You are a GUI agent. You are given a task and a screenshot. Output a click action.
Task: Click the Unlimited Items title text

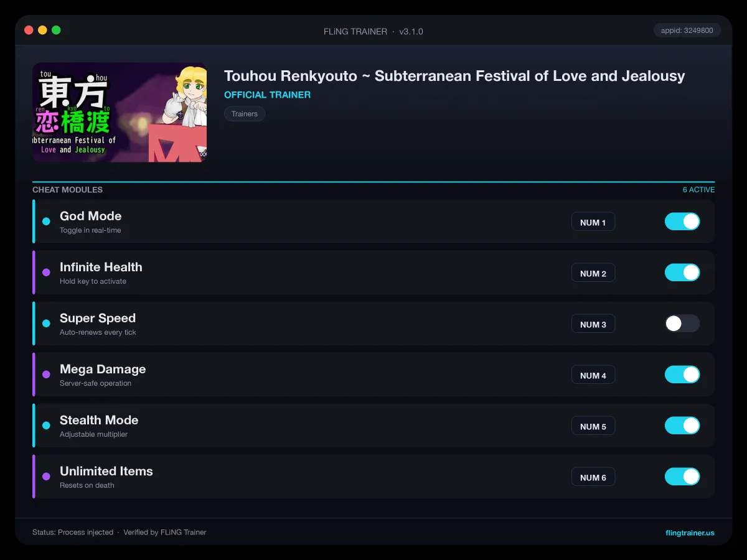pos(106,471)
